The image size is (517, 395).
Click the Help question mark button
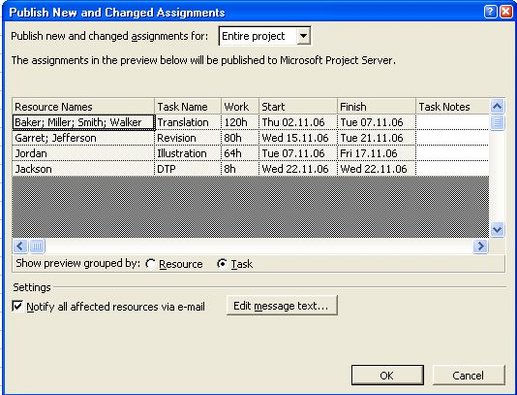(490, 12)
